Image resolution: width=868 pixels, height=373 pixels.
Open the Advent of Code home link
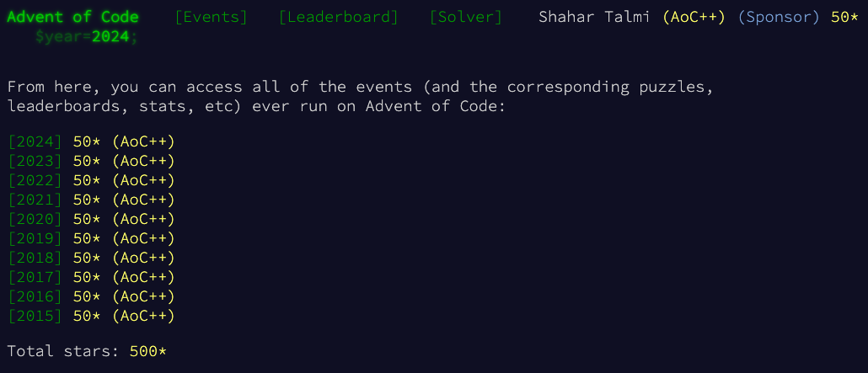pyautogui.click(x=73, y=17)
